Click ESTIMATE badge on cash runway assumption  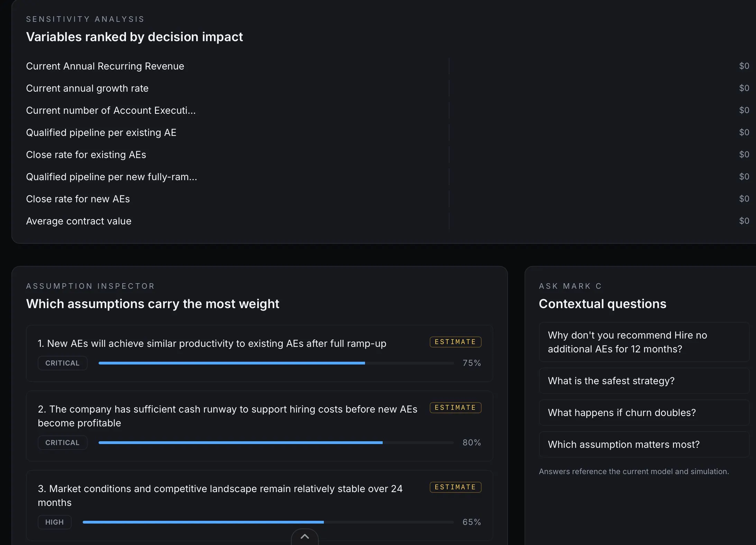click(x=455, y=408)
